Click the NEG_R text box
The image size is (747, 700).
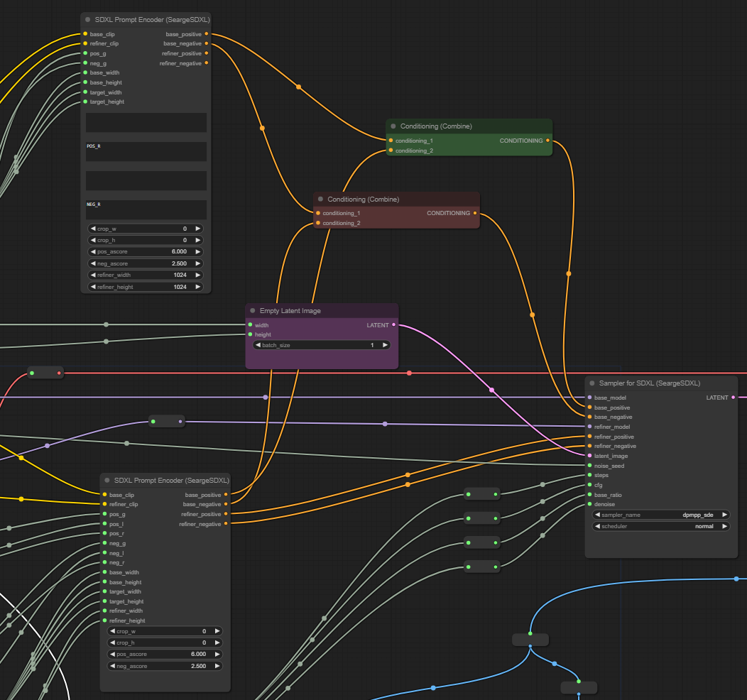click(x=146, y=210)
